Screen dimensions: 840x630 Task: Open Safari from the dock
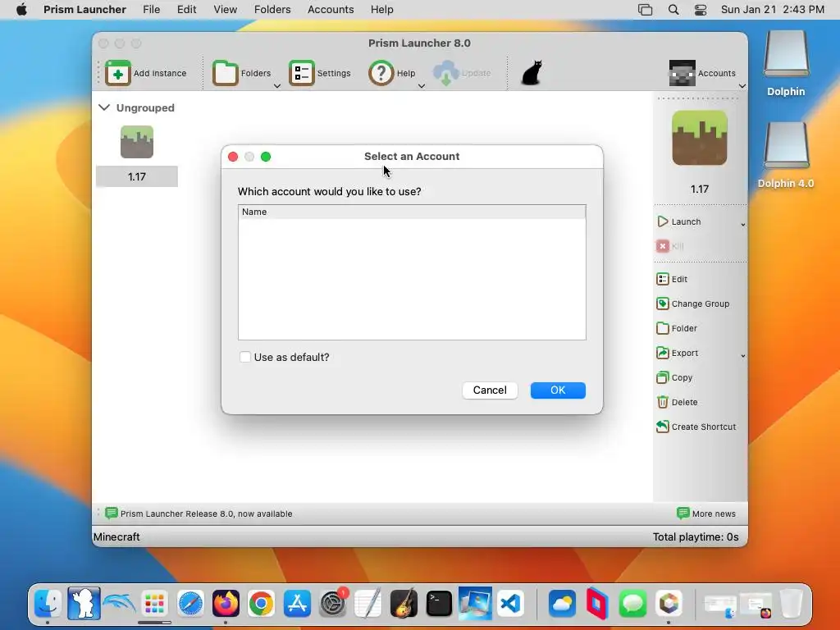coord(190,605)
